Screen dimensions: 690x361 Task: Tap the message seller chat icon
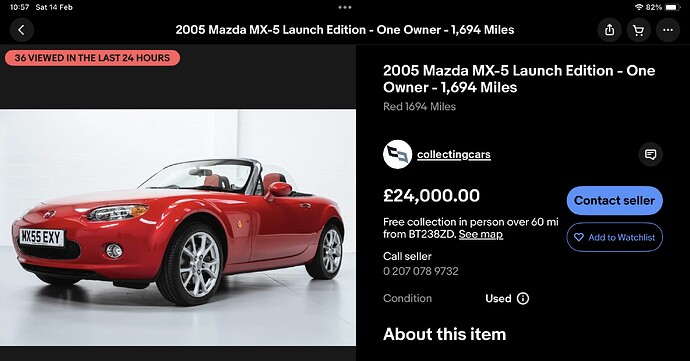coord(650,155)
